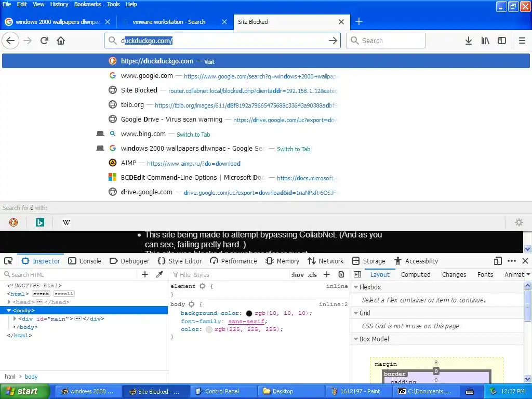Open the home page icon
The height and width of the screenshot is (399, 532).
[61, 41]
